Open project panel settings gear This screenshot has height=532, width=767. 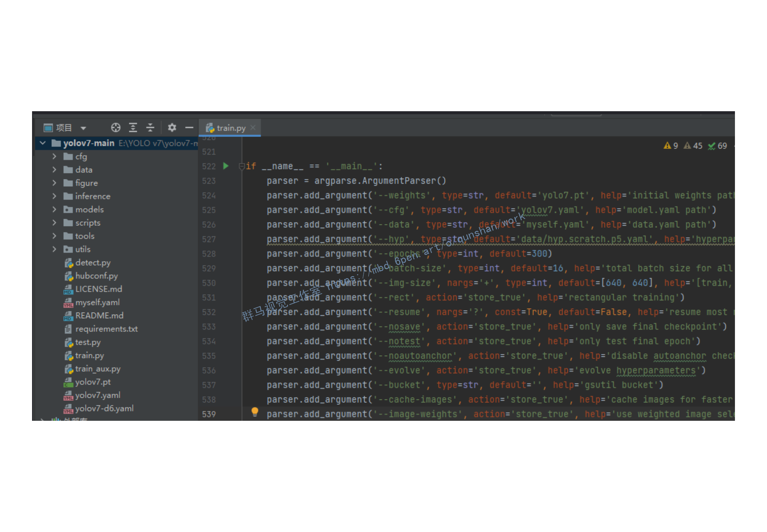click(x=172, y=128)
